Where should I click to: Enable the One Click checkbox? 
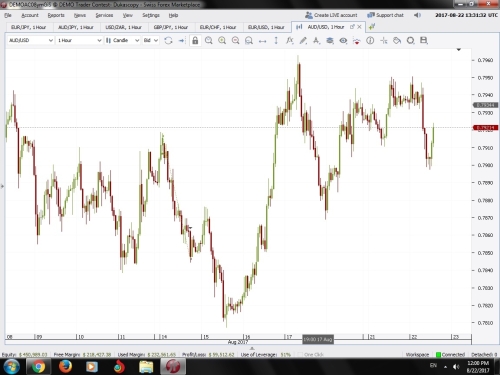(300, 354)
